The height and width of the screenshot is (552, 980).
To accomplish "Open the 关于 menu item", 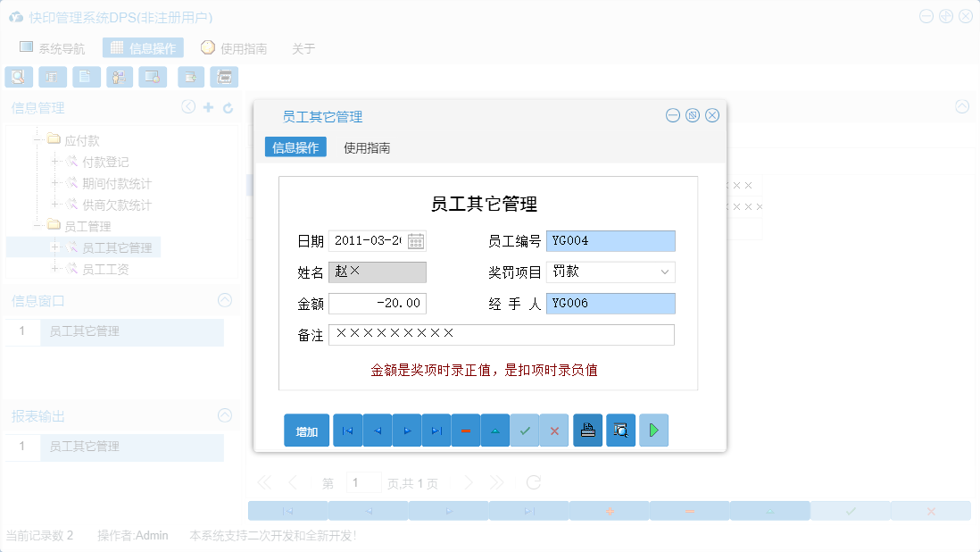I will (x=303, y=48).
